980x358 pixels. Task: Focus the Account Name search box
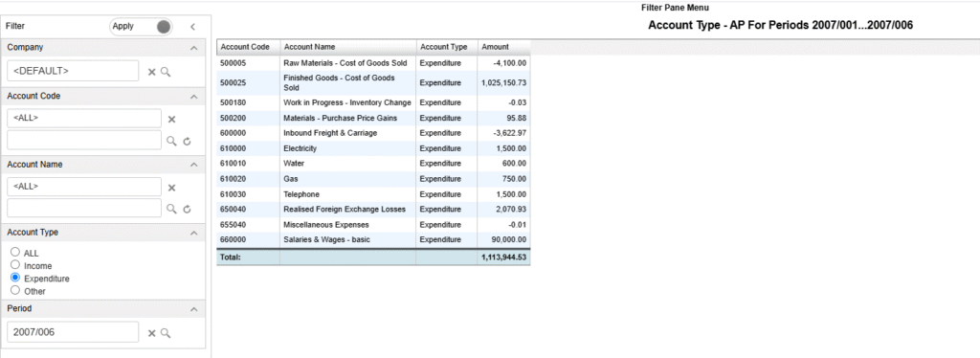[84, 208]
